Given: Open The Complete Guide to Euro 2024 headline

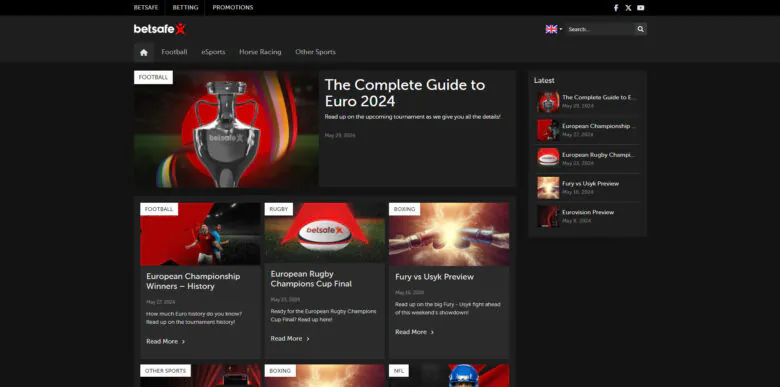Looking at the screenshot, I should (x=404, y=93).
